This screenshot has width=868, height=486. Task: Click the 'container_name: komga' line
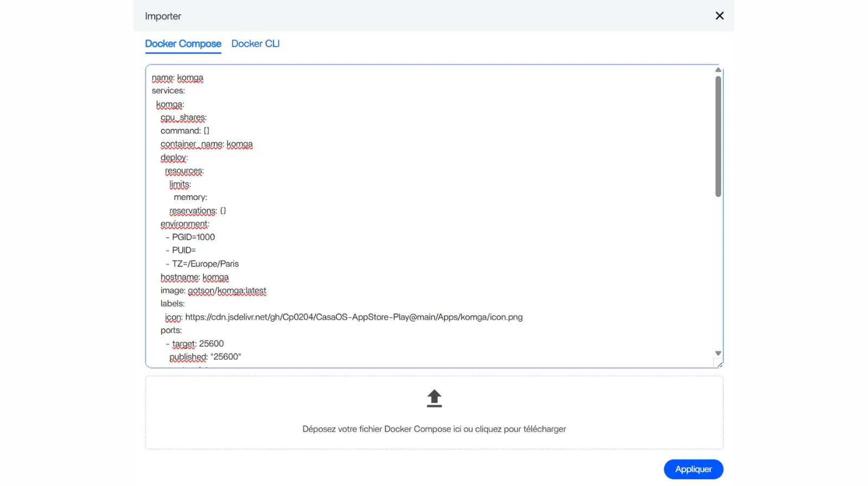tap(206, 144)
